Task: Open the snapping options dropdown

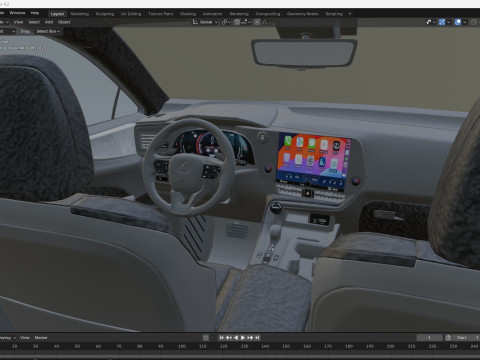Action: [246, 22]
